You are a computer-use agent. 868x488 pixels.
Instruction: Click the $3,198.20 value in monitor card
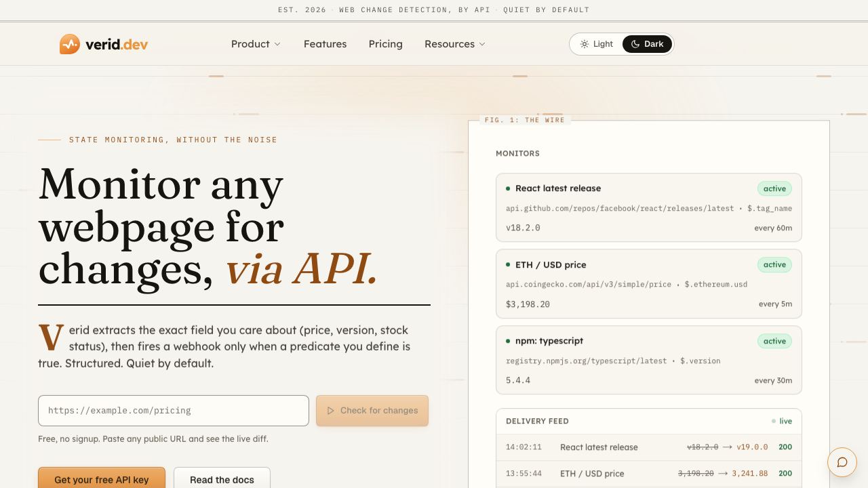tap(528, 304)
